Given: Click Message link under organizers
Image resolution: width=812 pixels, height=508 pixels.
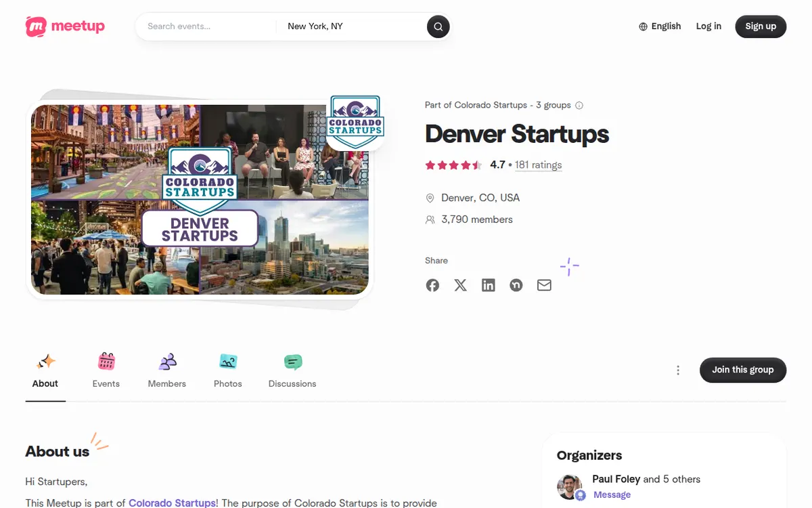Looking at the screenshot, I should point(612,494).
